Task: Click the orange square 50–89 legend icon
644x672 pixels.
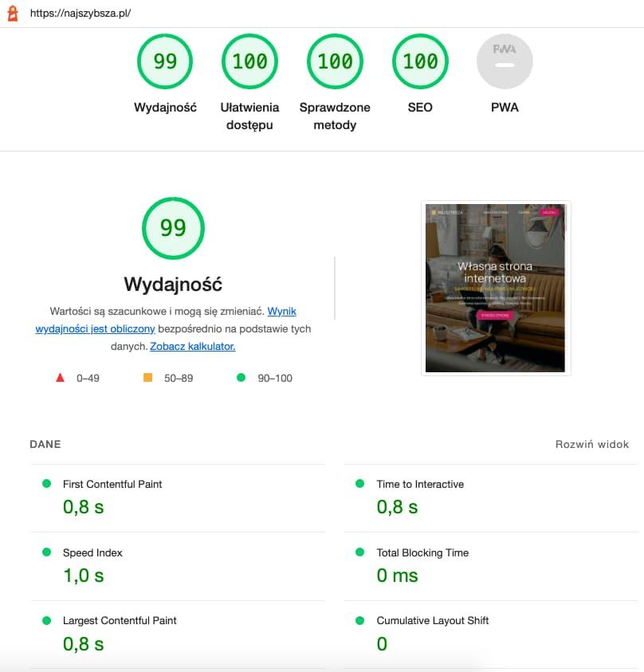Action: [147, 378]
